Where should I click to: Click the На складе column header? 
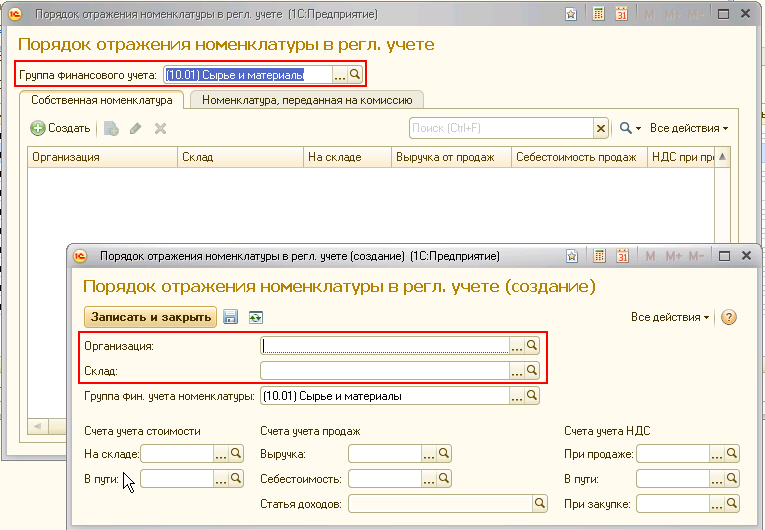pos(347,157)
